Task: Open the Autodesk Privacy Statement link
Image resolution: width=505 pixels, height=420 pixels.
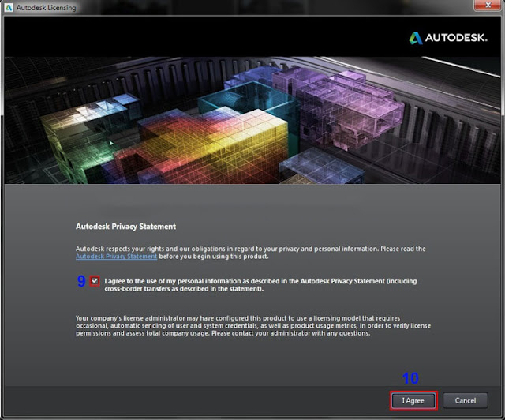Action: click(x=116, y=257)
